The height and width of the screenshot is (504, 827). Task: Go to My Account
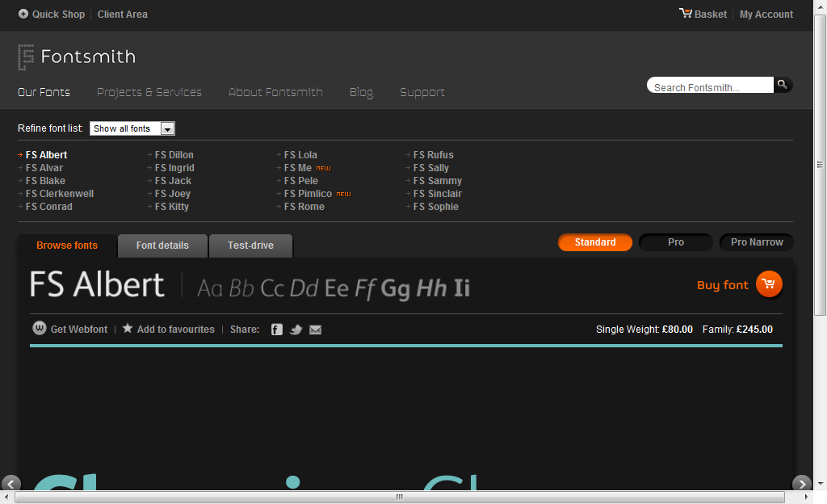766,15
